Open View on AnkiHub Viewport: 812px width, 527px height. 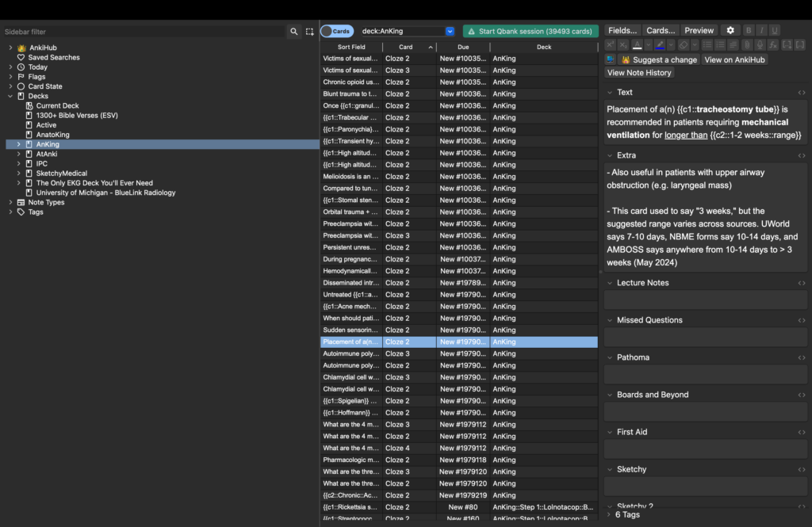click(735, 59)
